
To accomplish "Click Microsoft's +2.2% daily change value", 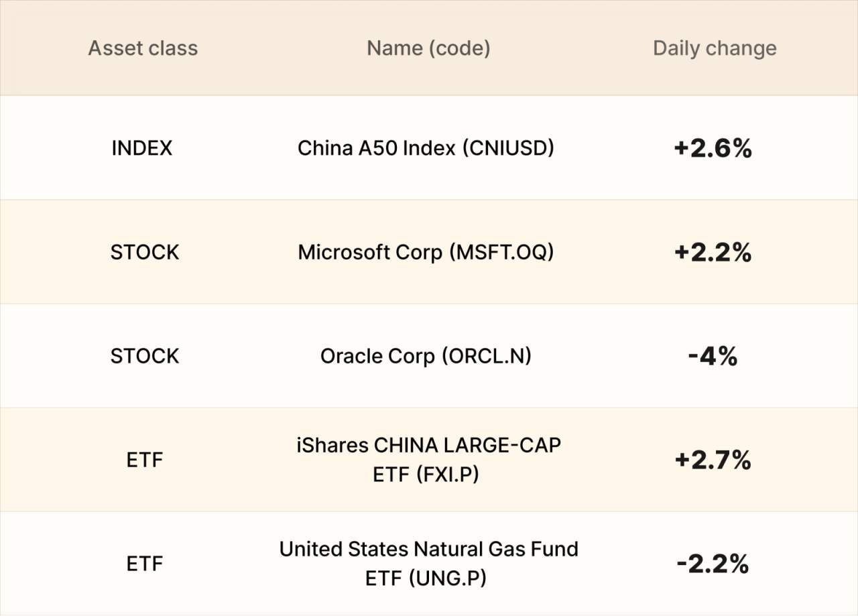I will point(713,252).
